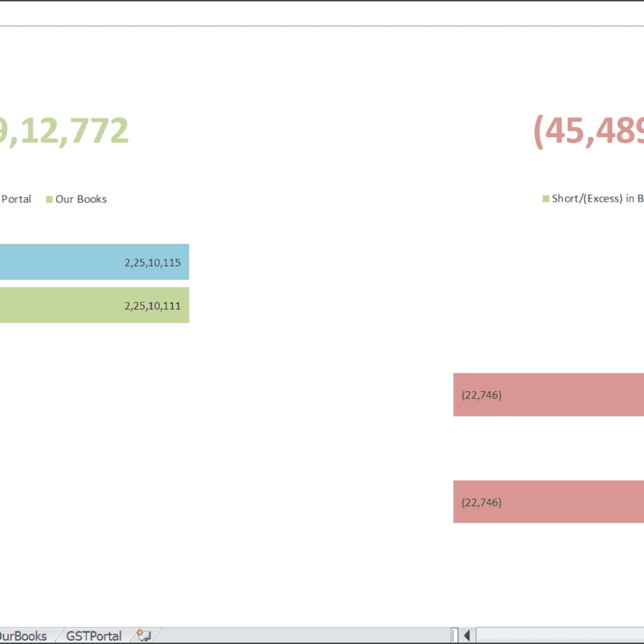The height and width of the screenshot is (644, 644).
Task: Select the Short/(Excess) legend color swatch
Action: pos(546,199)
